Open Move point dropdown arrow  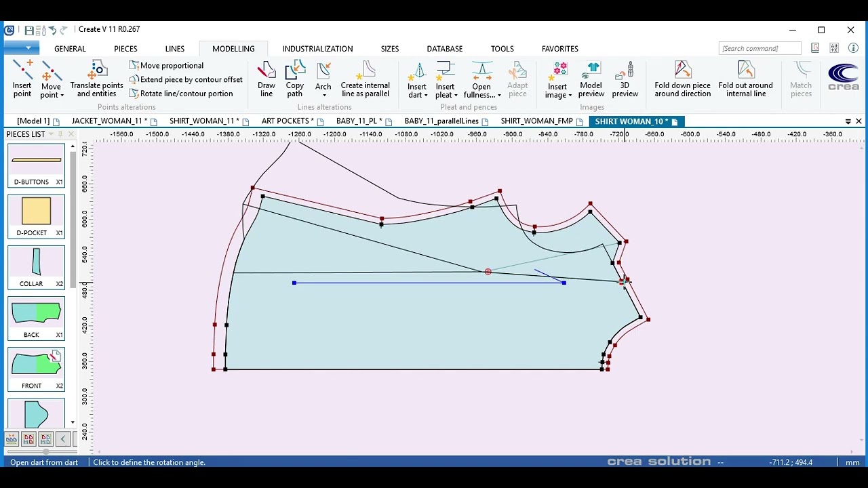tap(62, 96)
